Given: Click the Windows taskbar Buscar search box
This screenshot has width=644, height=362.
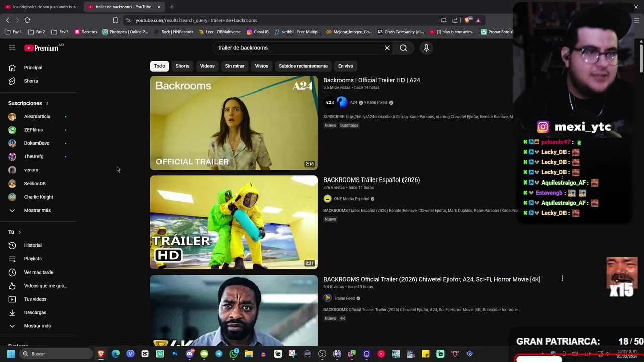Looking at the screenshot, I should [56, 354].
